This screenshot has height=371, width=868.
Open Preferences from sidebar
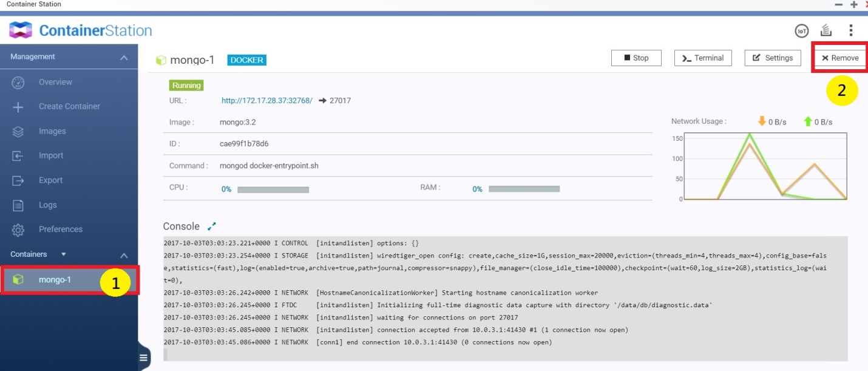tap(61, 230)
